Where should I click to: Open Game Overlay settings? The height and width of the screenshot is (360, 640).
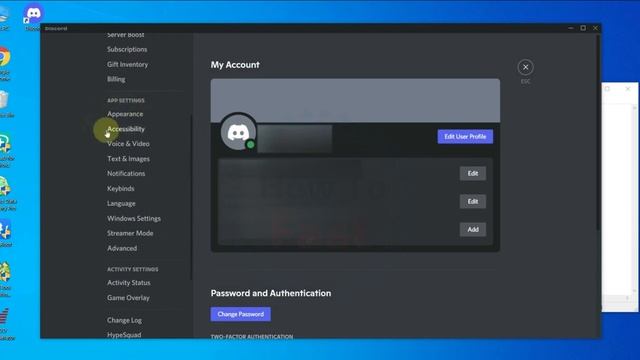(x=128, y=298)
